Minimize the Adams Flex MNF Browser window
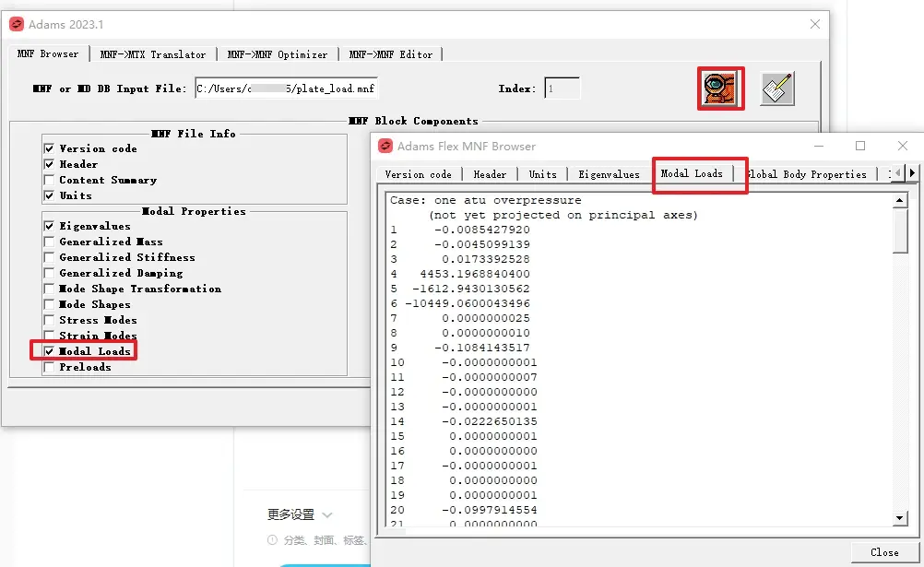This screenshot has height=567, width=924. pos(819,146)
